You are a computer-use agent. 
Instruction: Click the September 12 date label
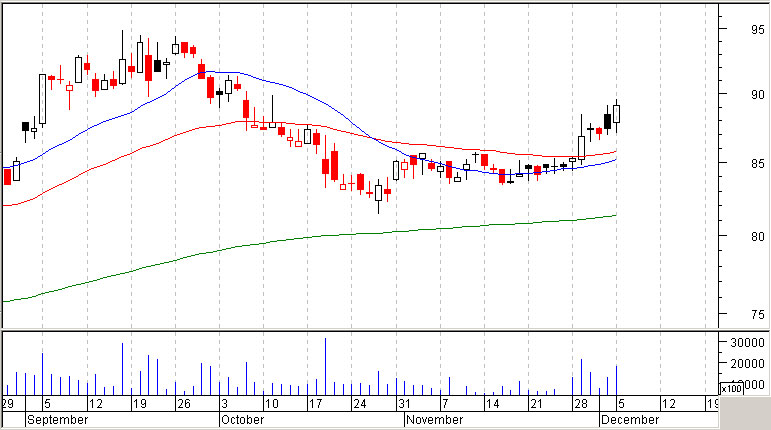tap(95, 404)
